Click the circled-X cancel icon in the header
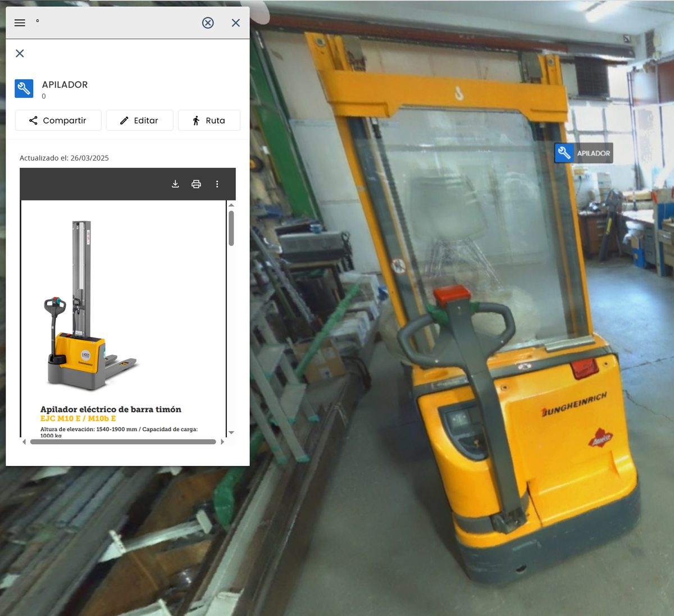The height and width of the screenshot is (616, 674). click(x=208, y=23)
